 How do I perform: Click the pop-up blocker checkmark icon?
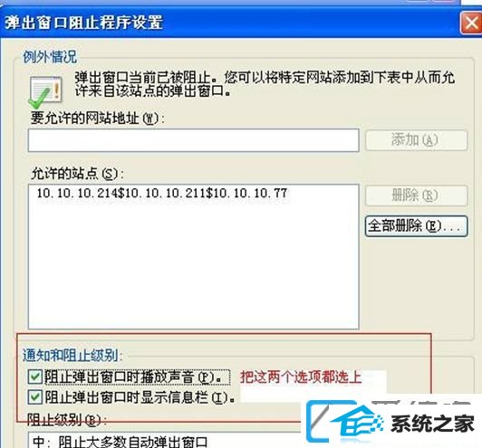click(x=45, y=92)
